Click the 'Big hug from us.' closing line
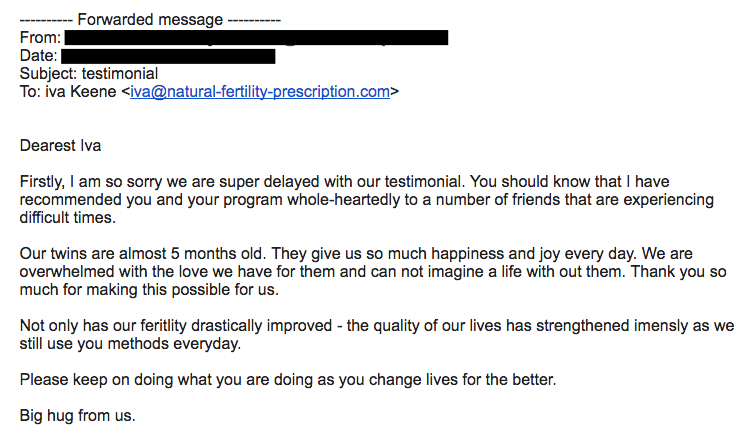752x438 pixels. 78,415
